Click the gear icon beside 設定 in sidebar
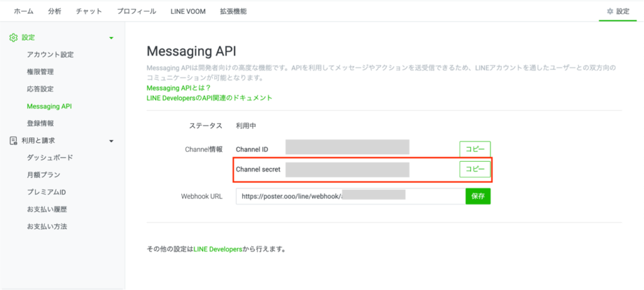 (x=13, y=38)
